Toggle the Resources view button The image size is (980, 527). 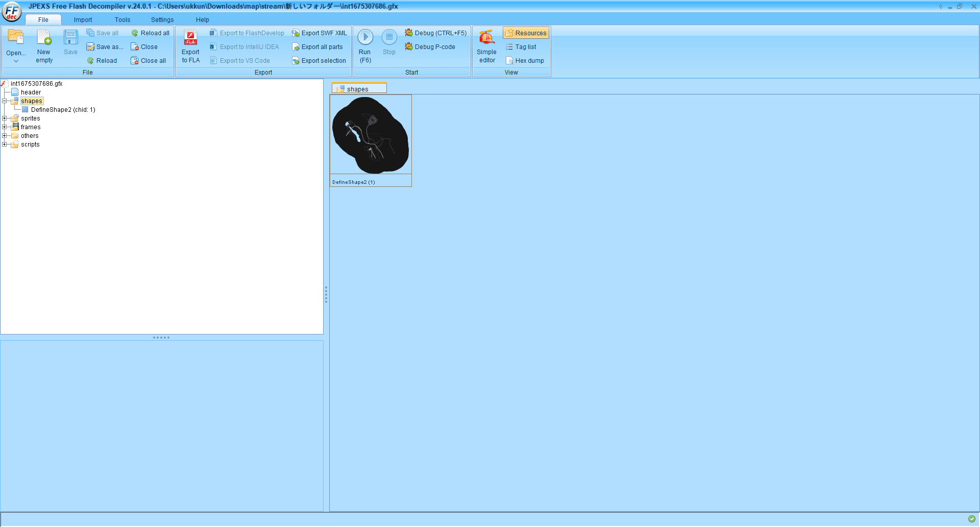526,33
